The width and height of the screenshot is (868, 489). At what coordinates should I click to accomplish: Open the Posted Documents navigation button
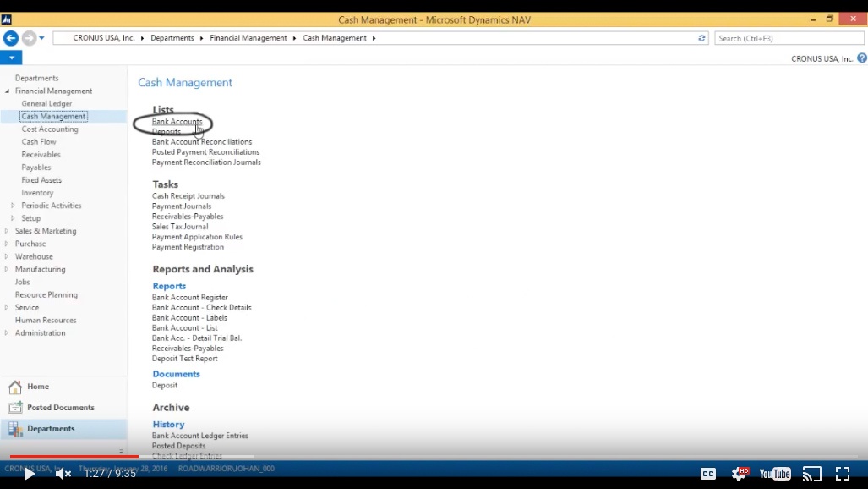pos(63,408)
